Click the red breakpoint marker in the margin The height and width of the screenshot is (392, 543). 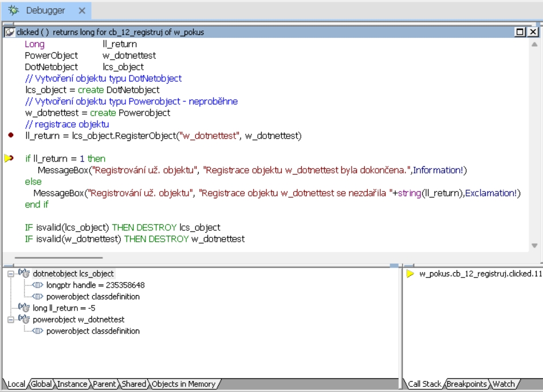(11, 136)
